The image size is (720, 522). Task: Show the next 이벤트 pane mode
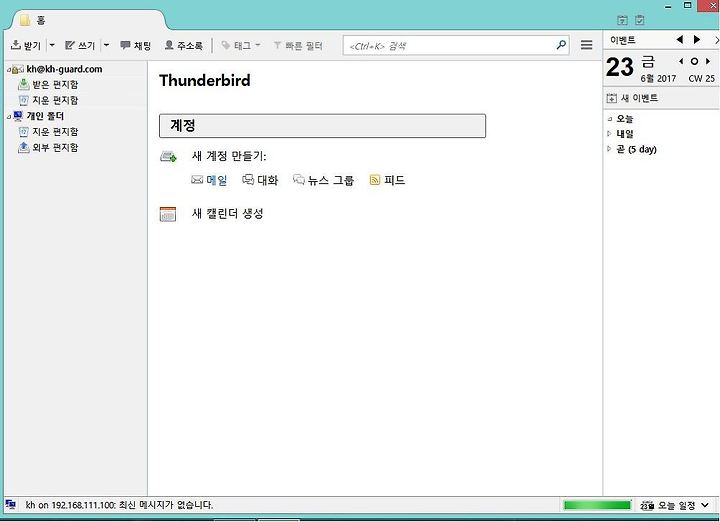[697, 40]
